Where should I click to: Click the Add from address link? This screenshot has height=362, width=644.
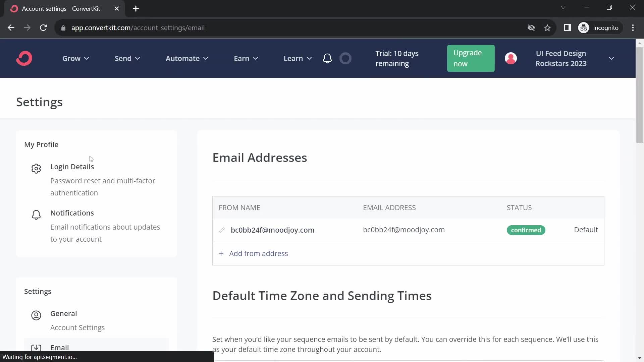[259, 253]
